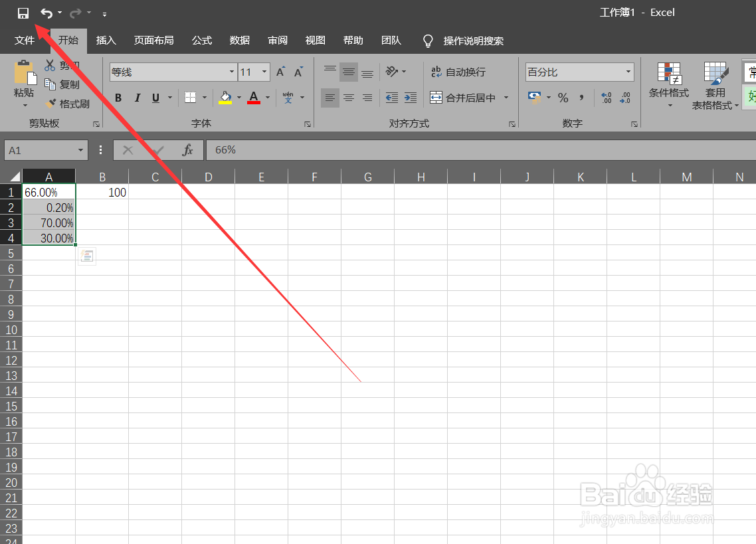Click the Borders icon

tap(191, 98)
